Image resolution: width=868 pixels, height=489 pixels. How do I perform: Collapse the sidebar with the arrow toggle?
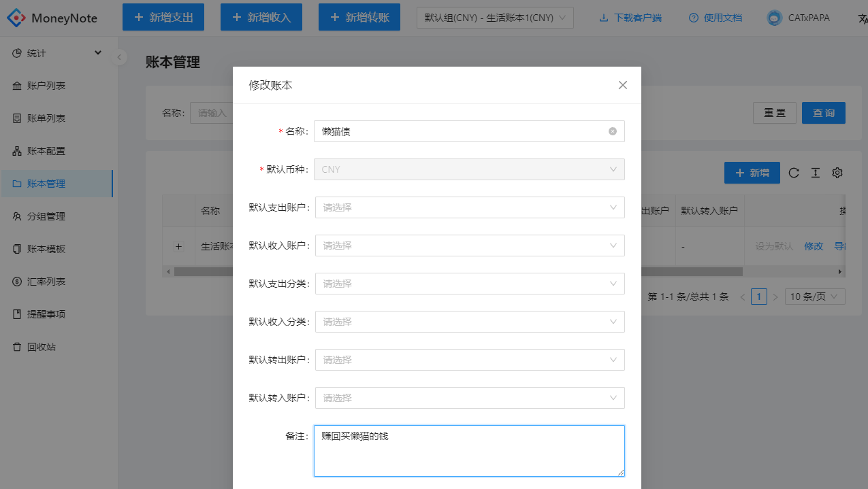pyautogui.click(x=119, y=57)
